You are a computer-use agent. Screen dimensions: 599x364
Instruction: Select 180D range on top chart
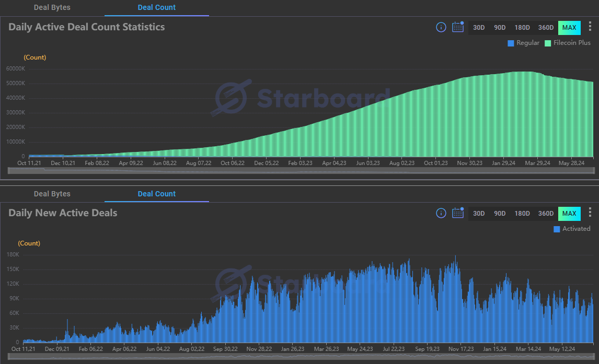pos(522,28)
